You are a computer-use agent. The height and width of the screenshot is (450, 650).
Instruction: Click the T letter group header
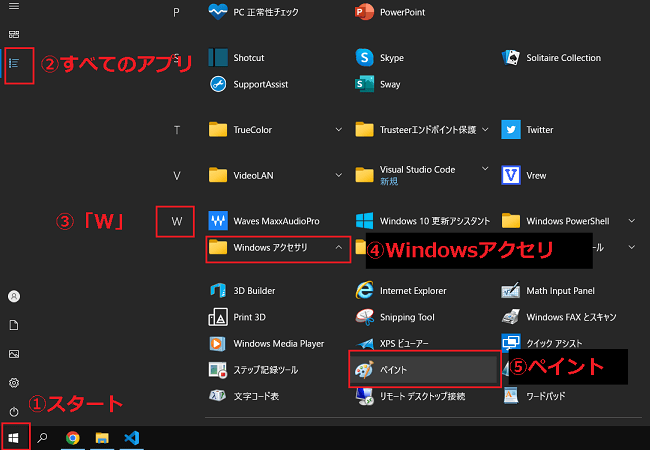(177, 130)
